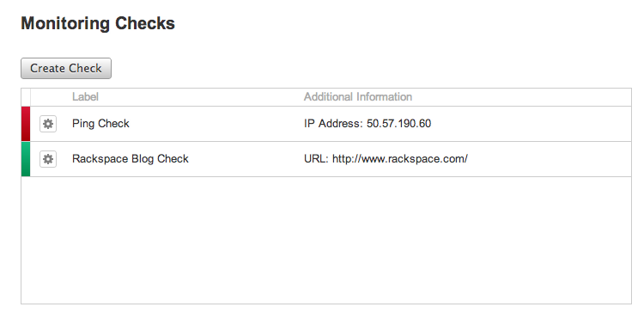The height and width of the screenshot is (313, 644).
Task: Open the gear menu for Ping Check
Action: (48, 124)
